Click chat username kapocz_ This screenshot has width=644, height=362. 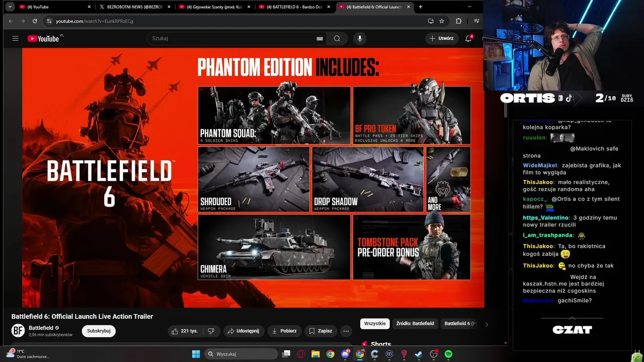[x=535, y=199]
